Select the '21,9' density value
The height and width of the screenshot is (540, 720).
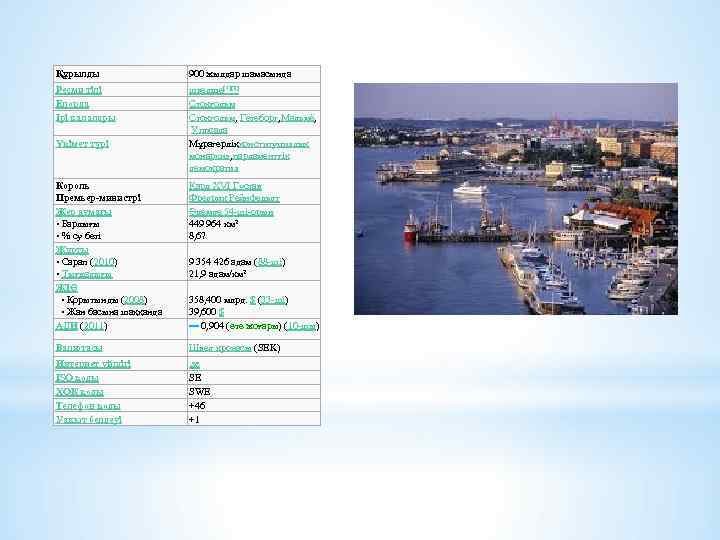click(197, 274)
